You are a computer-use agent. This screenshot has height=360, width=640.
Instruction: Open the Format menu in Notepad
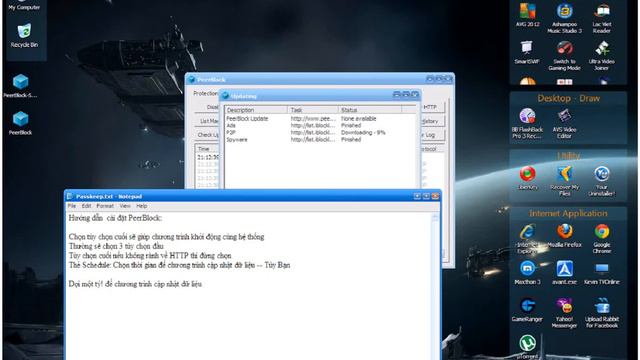[105, 206]
